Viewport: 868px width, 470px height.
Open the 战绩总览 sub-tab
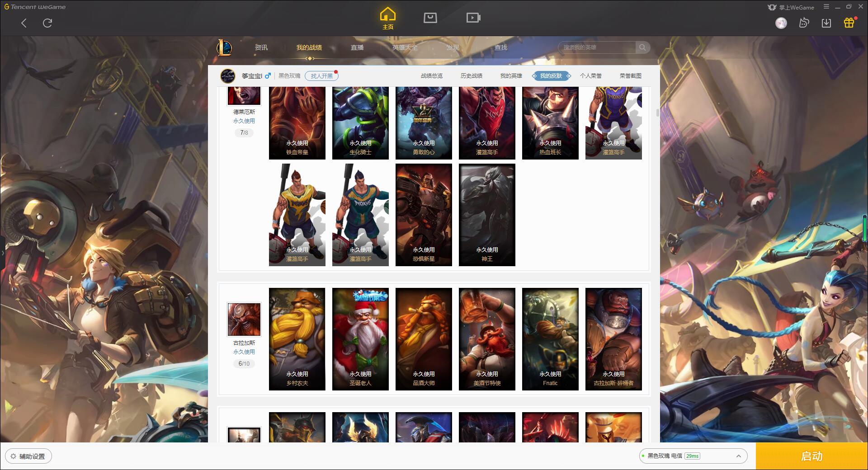pyautogui.click(x=432, y=76)
